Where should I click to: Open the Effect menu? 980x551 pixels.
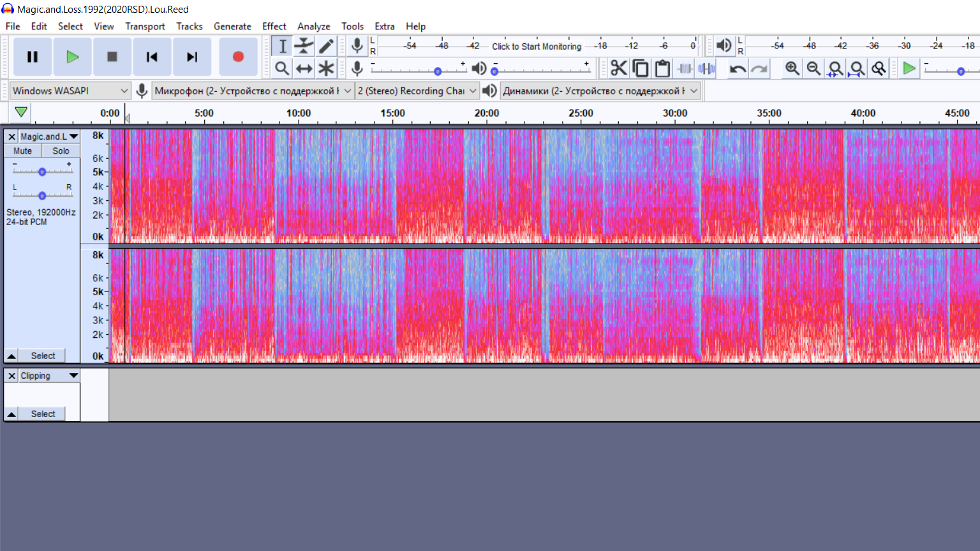274,26
